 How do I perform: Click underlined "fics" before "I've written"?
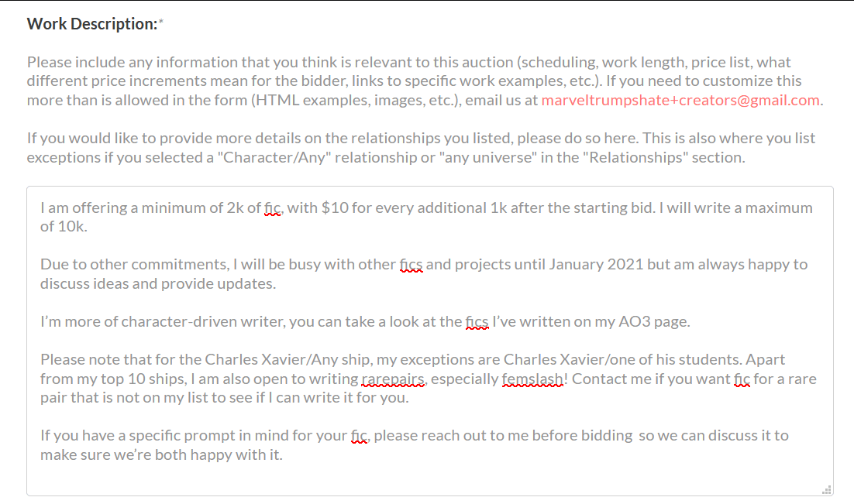(477, 321)
